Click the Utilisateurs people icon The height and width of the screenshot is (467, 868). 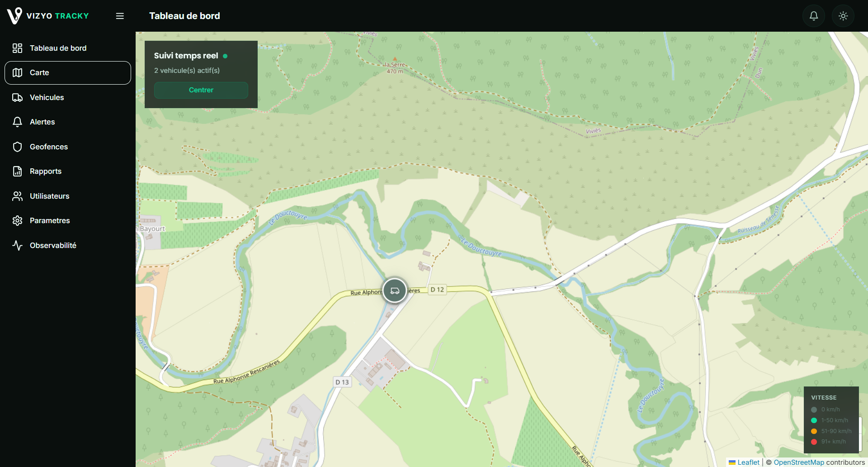tap(17, 196)
